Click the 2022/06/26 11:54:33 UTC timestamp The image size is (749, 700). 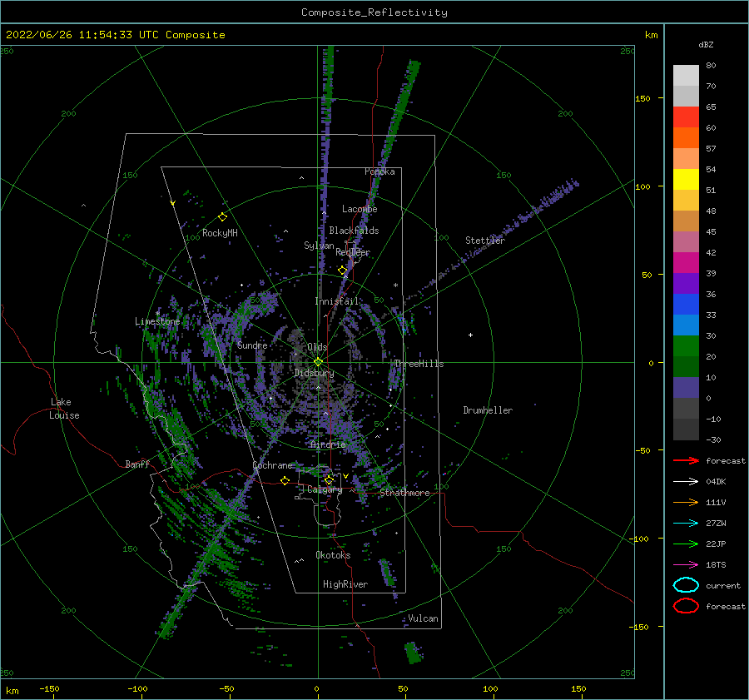[116, 35]
